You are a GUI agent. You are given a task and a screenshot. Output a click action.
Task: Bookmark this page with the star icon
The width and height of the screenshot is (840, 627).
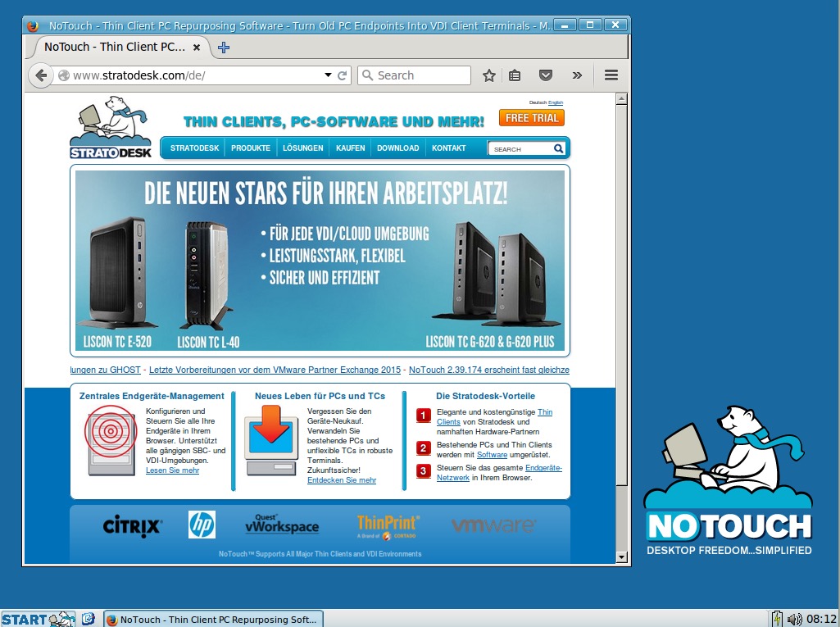click(489, 75)
